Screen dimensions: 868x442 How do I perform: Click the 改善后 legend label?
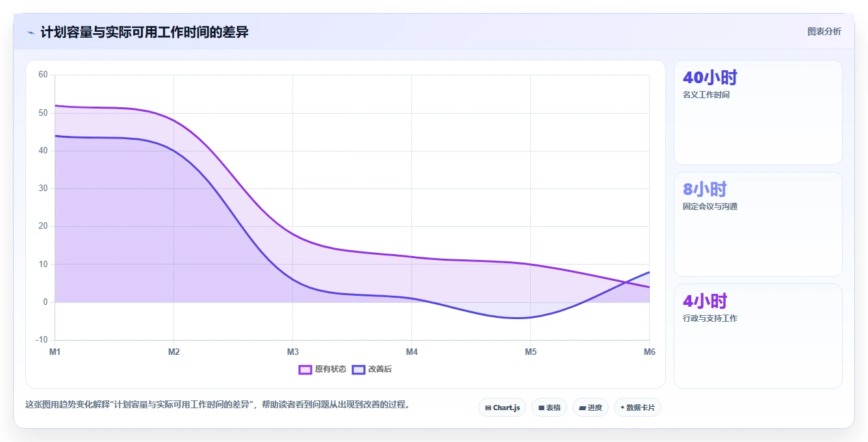point(380,369)
